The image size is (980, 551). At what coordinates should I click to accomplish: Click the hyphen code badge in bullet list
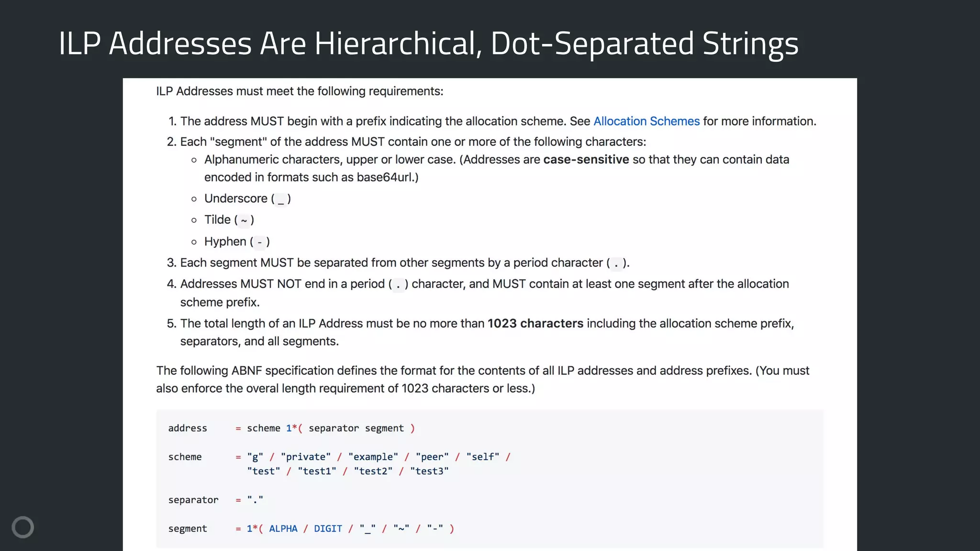259,242
